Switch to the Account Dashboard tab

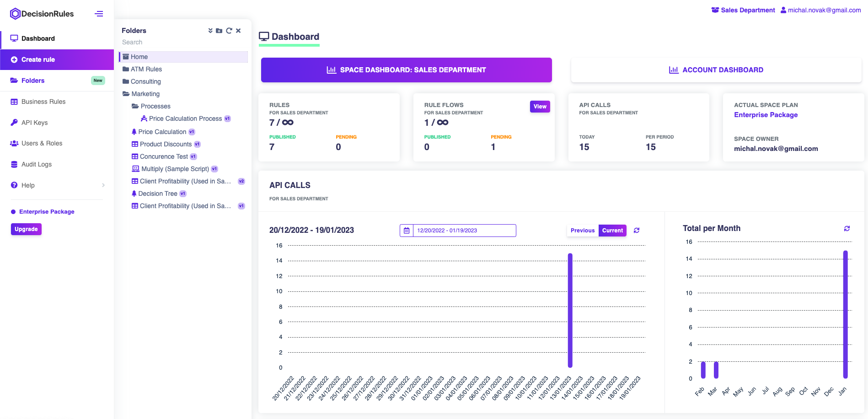click(x=716, y=70)
